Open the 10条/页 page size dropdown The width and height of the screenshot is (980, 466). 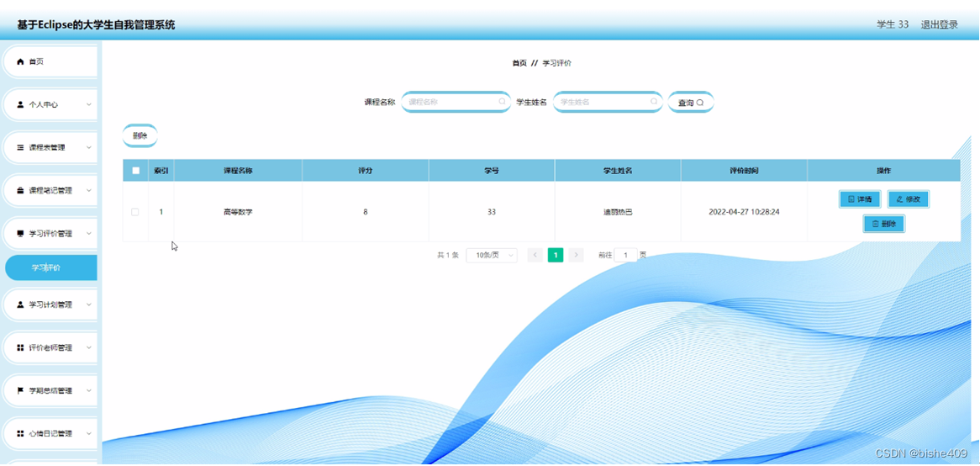tap(492, 255)
